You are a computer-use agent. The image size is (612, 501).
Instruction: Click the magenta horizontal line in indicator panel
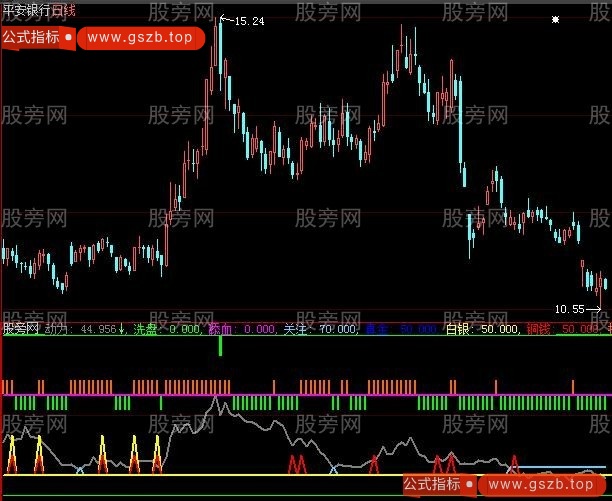coord(300,395)
